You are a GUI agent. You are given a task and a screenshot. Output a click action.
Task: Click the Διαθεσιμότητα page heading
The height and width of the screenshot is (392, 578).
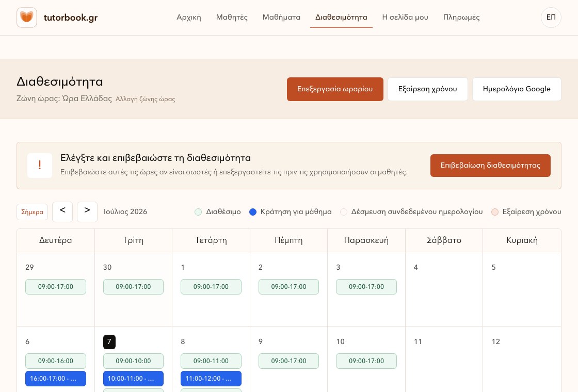[x=60, y=82]
